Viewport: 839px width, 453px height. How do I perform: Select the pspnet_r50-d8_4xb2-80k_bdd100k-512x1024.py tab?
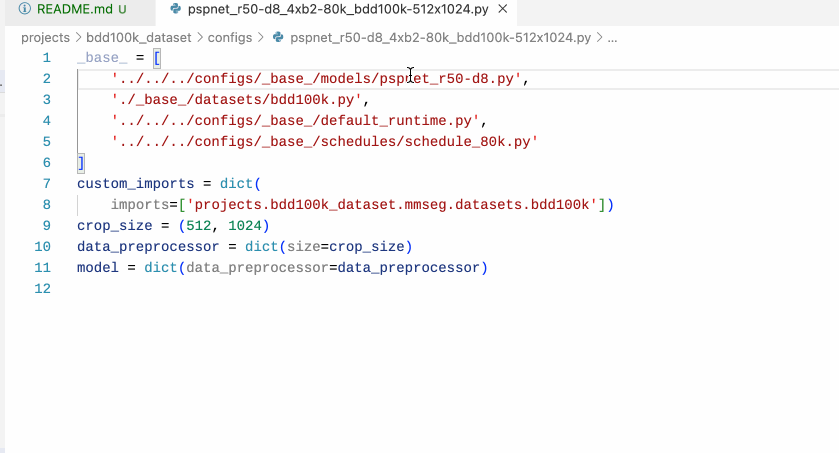click(338, 10)
